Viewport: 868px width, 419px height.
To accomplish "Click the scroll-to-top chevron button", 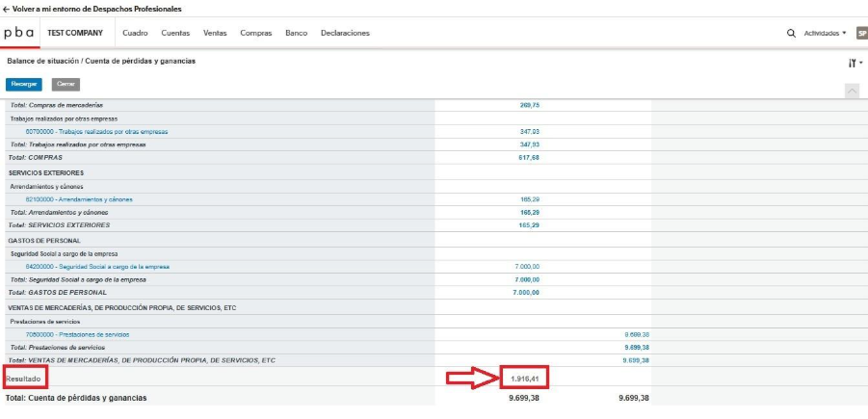I will click(x=852, y=91).
